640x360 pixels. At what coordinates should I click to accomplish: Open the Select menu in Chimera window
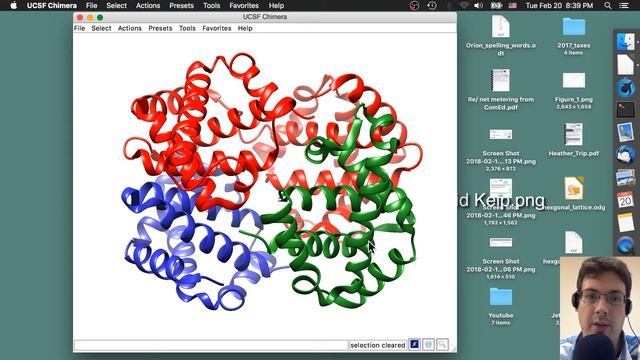point(101,28)
